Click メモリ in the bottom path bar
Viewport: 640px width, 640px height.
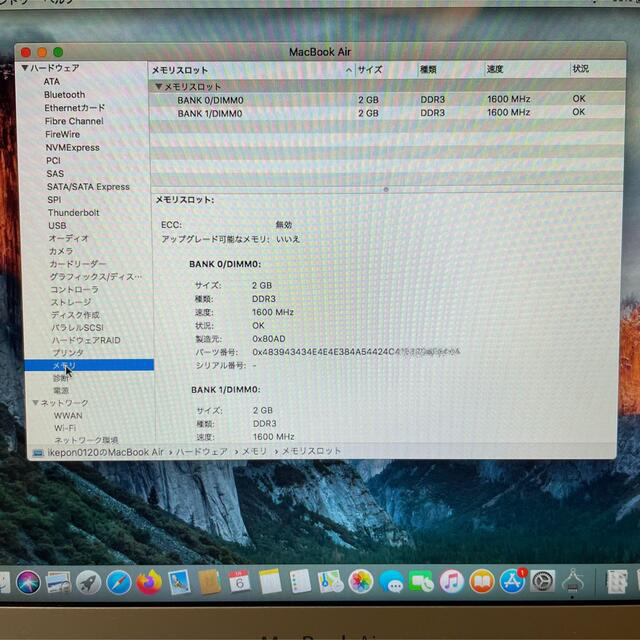click(x=254, y=451)
